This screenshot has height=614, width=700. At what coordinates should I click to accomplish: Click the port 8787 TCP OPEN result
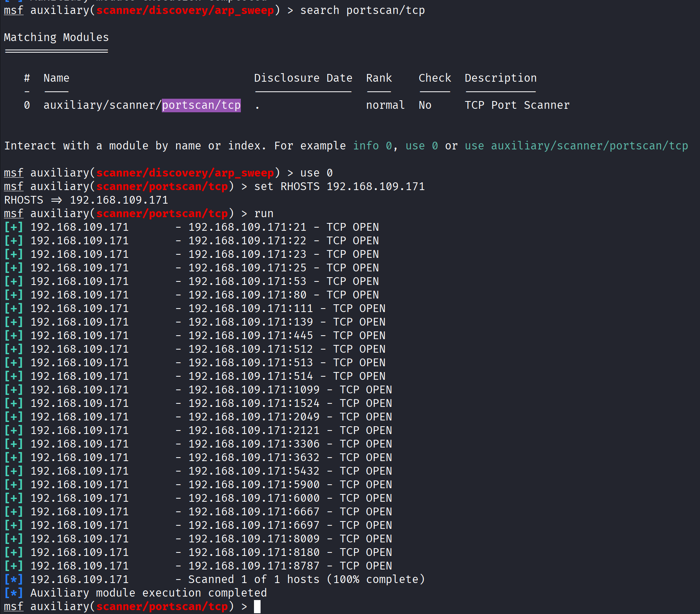point(198,566)
